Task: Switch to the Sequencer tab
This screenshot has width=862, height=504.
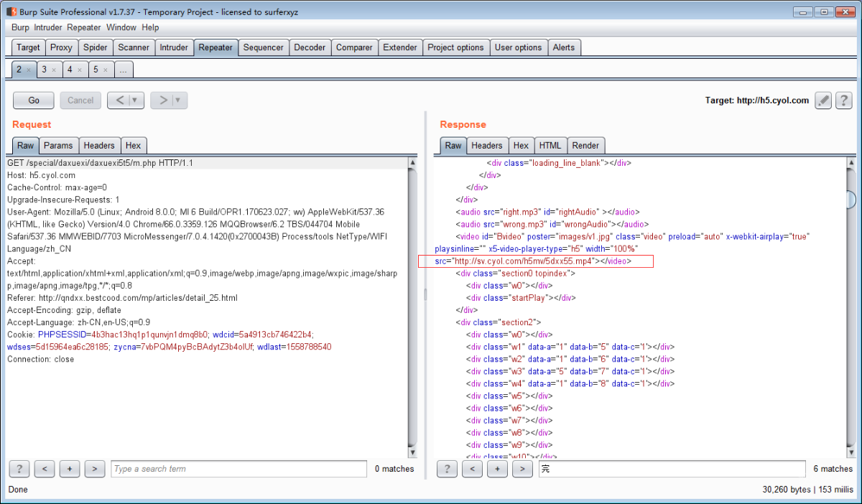Action: [263, 47]
